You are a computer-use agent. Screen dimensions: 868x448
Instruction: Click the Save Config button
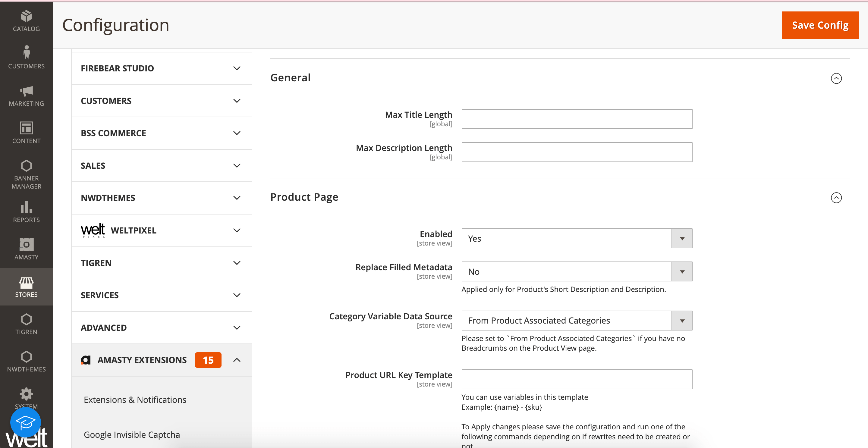820,25
